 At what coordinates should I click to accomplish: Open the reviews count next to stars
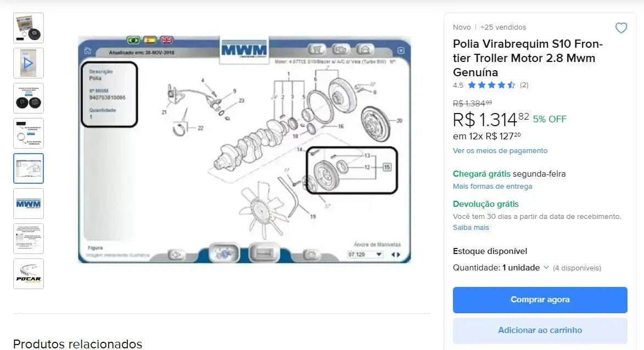tap(524, 85)
